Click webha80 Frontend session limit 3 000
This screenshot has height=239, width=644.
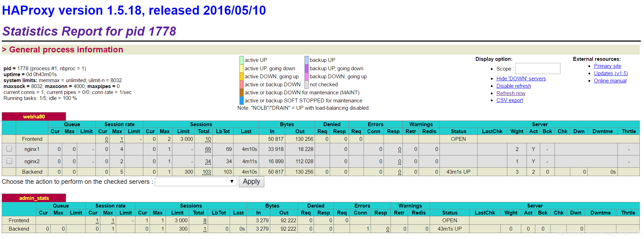187,139
